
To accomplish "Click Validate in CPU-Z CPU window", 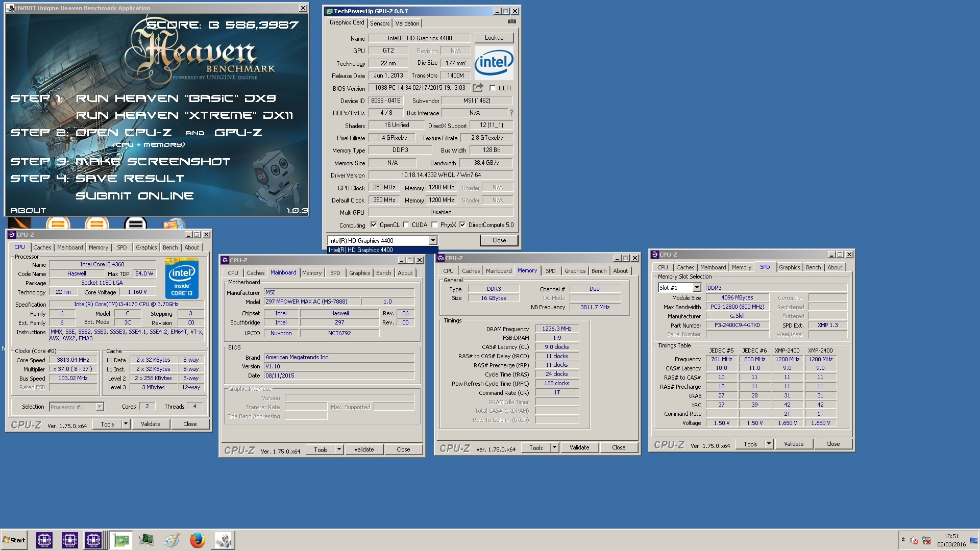I will 151,424.
